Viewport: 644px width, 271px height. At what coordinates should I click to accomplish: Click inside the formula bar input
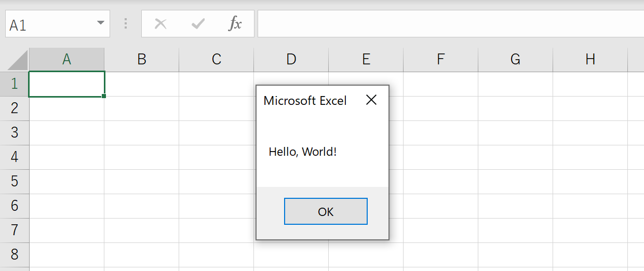coord(451,24)
